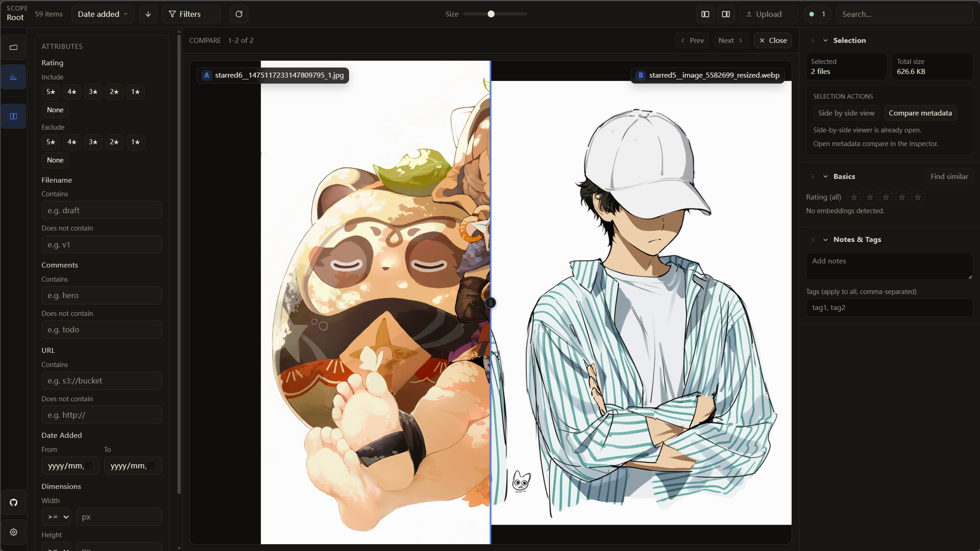Click the Filename Does not contain field
This screenshot has height=551, width=980.
[102, 245]
